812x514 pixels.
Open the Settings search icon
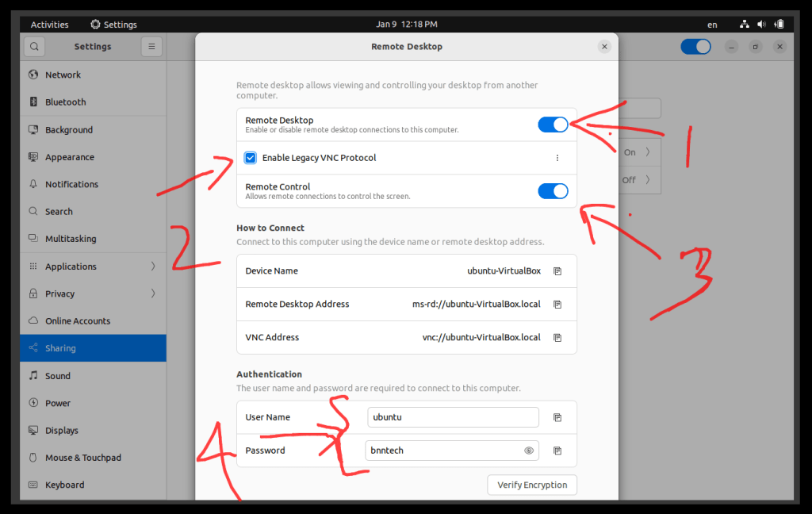coord(34,47)
